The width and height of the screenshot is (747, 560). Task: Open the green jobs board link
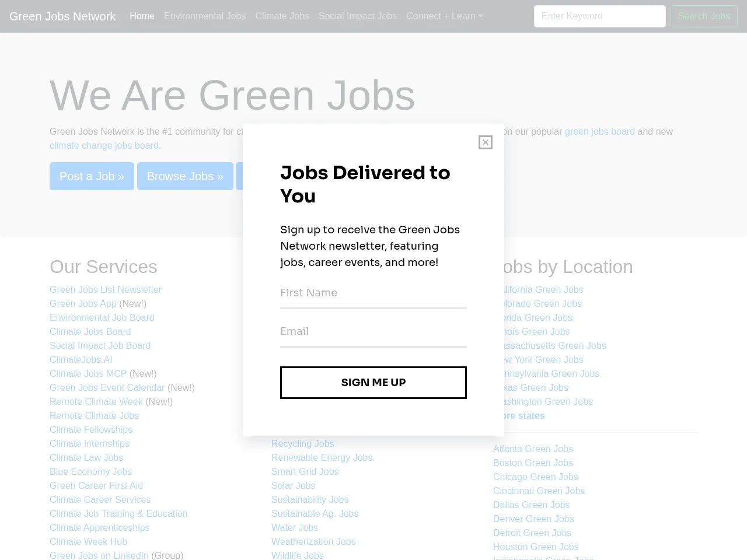coord(599,132)
